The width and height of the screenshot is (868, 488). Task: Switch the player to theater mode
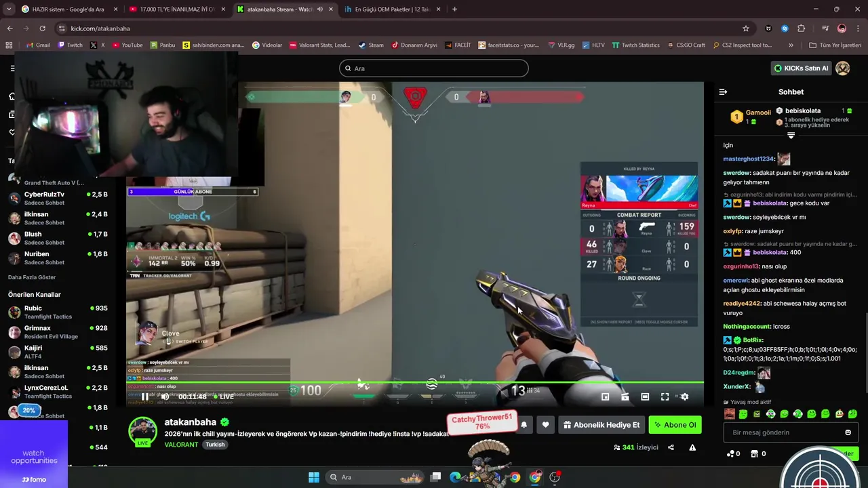pos(645,396)
